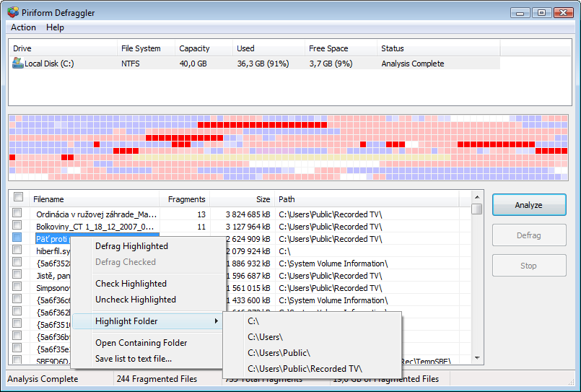This screenshot has height=392, width=581.
Task: Click the Used column header
Action: (268, 48)
